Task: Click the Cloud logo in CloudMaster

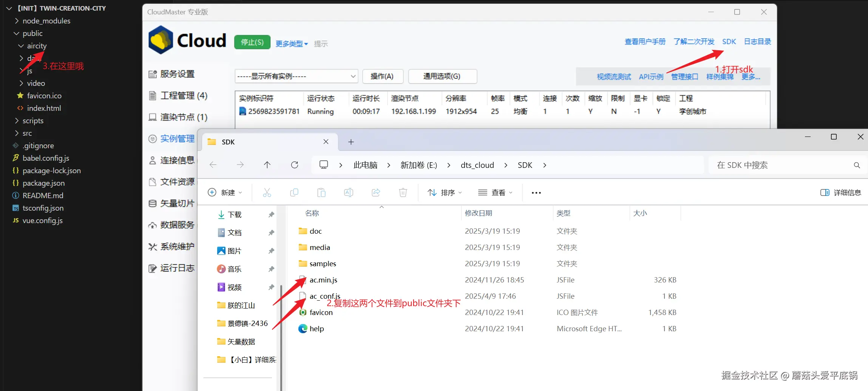Action: pyautogui.click(x=187, y=40)
